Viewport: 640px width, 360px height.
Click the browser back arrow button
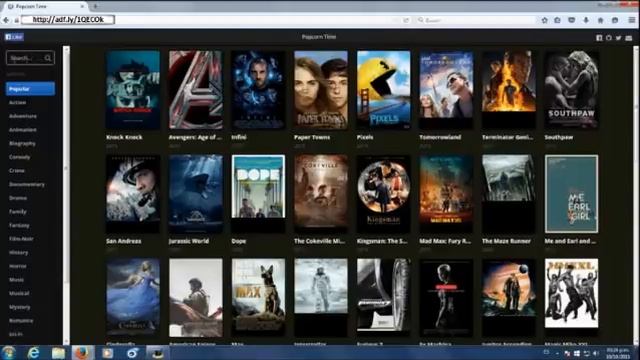[x=6, y=20]
